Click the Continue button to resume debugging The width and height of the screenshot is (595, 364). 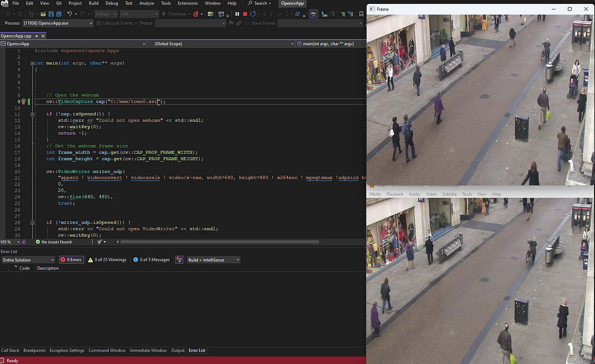(x=175, y=13)
